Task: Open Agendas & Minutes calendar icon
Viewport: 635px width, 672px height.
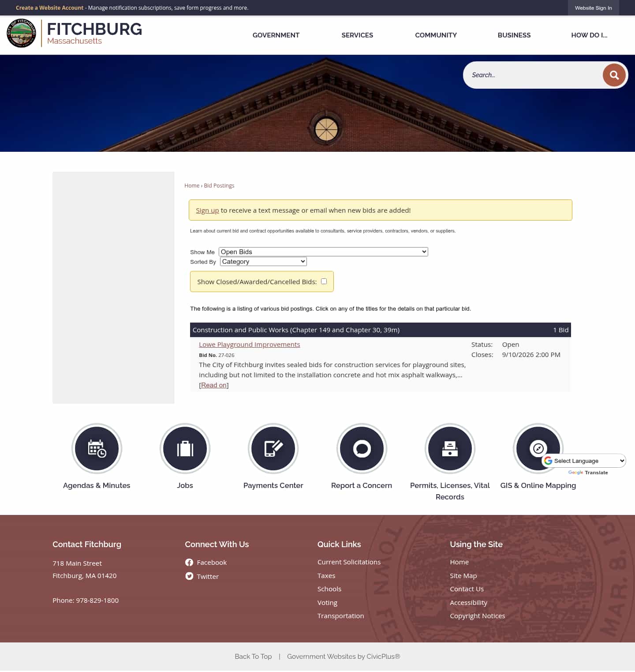Action: [x=97, y=449]
